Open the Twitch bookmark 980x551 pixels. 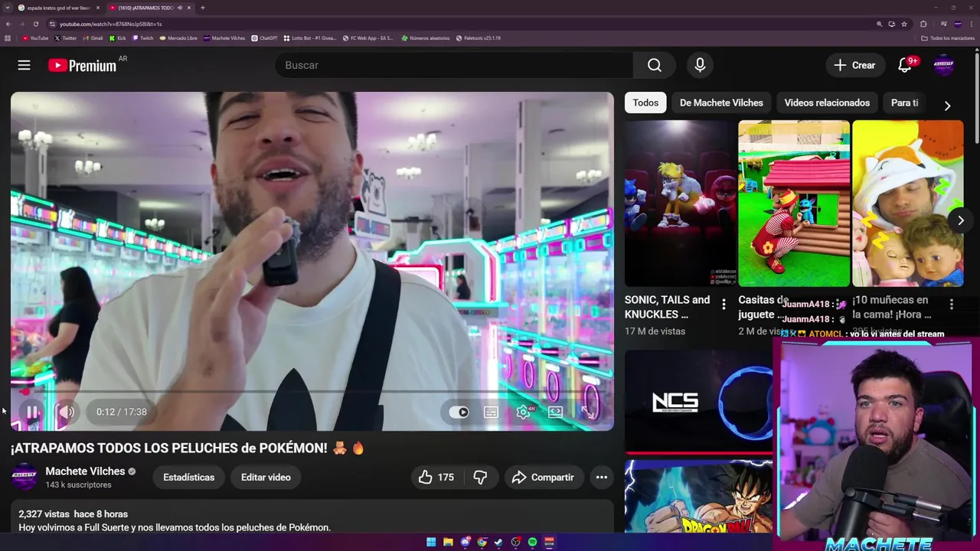(x=143, y=37)
